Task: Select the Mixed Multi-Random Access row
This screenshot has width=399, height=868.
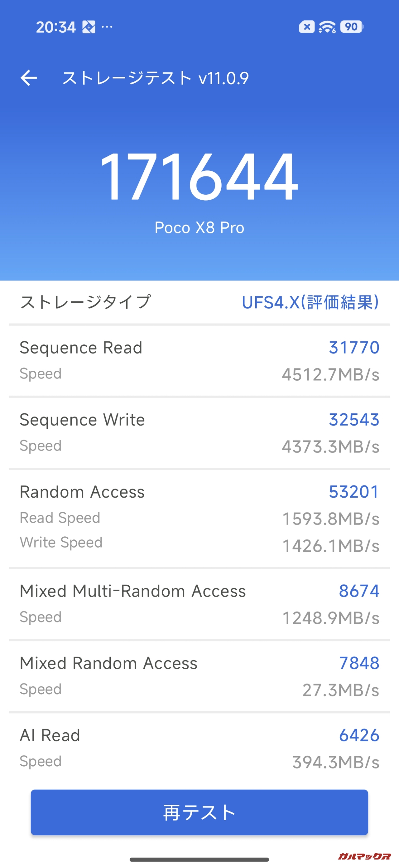Action: coord(199,603)
